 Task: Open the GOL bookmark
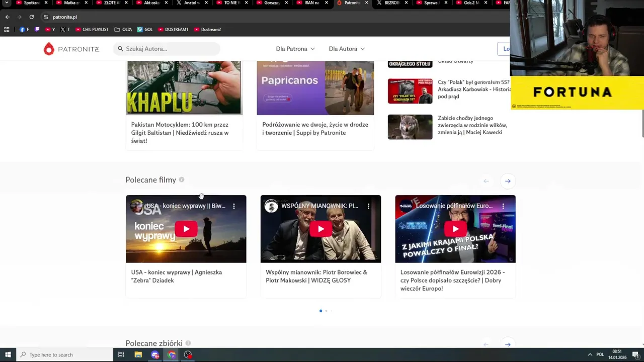145,29
